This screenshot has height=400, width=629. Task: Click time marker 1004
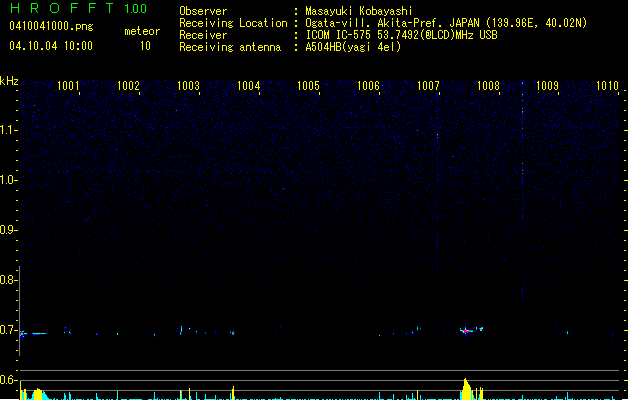click(248, 86)
